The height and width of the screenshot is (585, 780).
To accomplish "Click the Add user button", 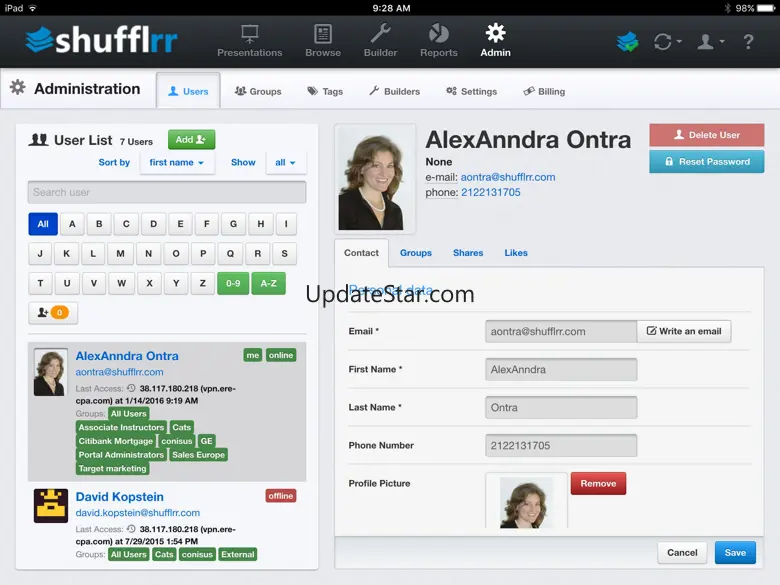I will (x=192, y=140).
